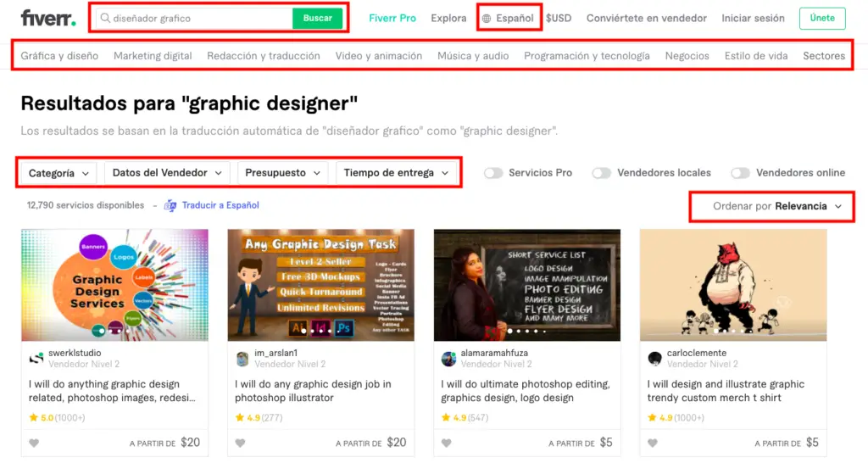Viewport: 868px width, 463px height.
Task: Click the $20 price on im_arslan1 gig
Action: pyautogui.click(x=397, y=443)
